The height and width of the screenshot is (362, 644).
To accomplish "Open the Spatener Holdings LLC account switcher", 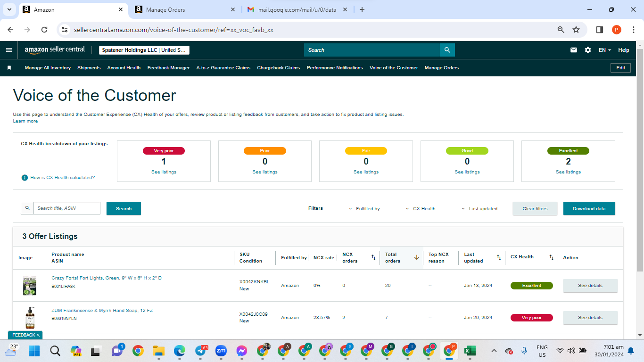I will coord(144,50).
